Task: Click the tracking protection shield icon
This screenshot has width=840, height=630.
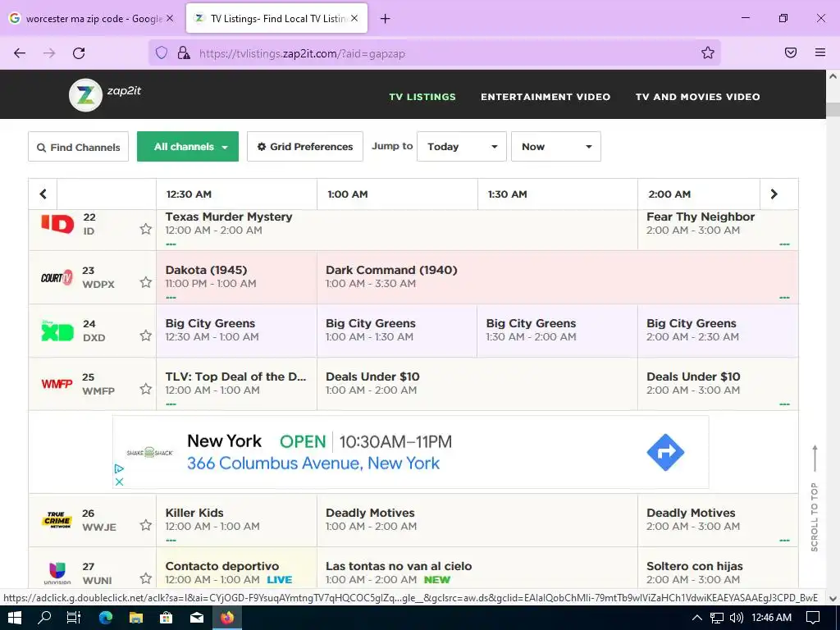Action: point(162,52)
